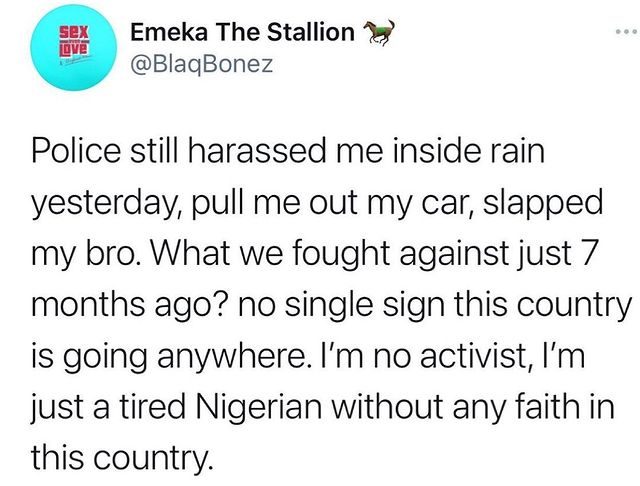
Task: Open the Emeka The Stallion display name
Action: point(243,33)
